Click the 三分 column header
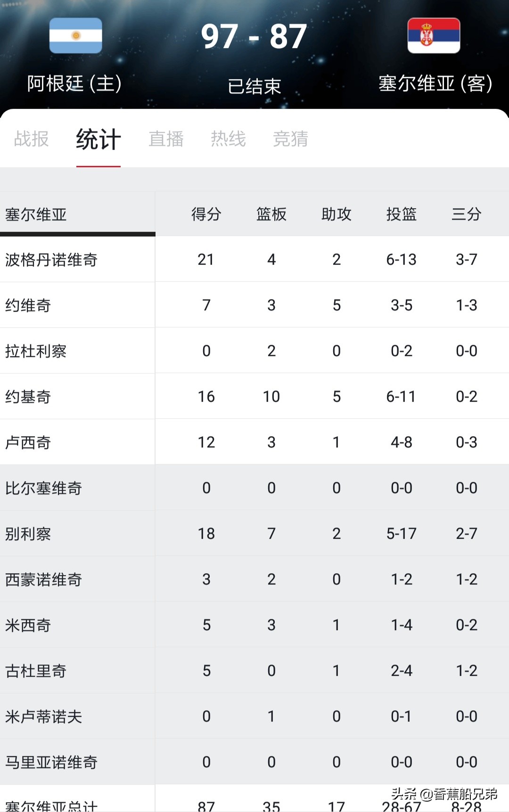The image size is (509, 812). (x=467, y=214)
